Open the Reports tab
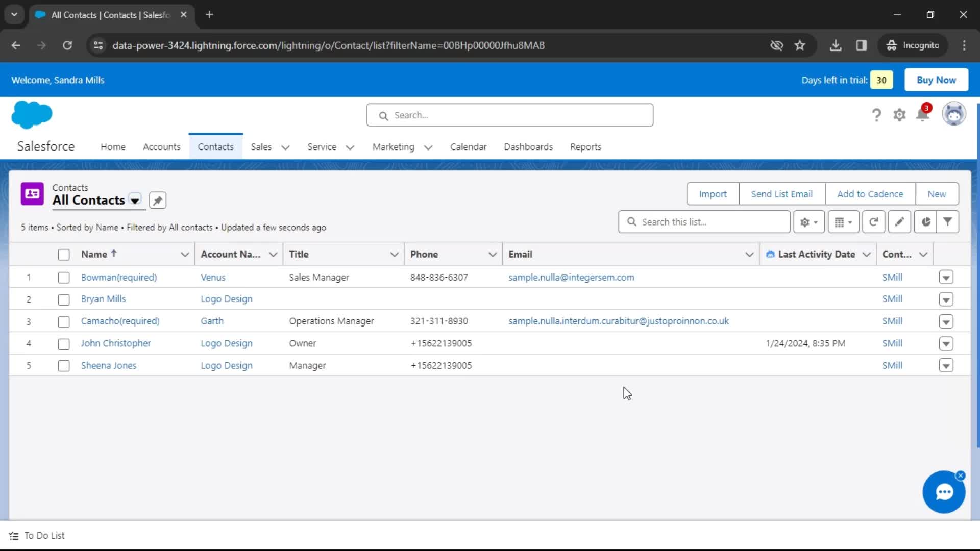The image size is (980, 551). 585,147
